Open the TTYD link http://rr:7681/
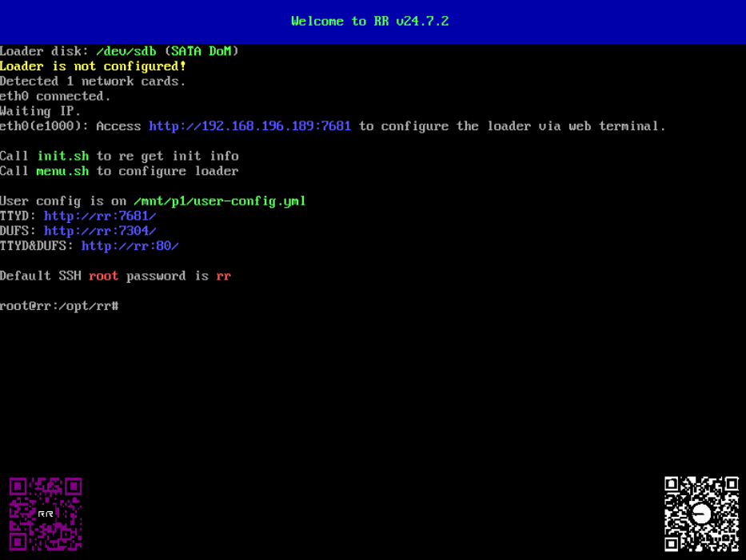This screenshot has height=560, width=746. click(100, 216)
